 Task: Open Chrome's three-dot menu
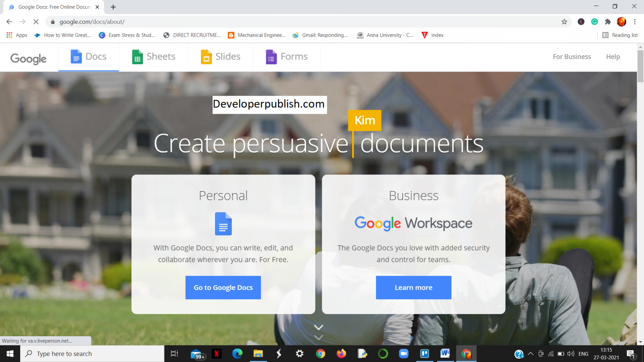click(x=635, y=22)
